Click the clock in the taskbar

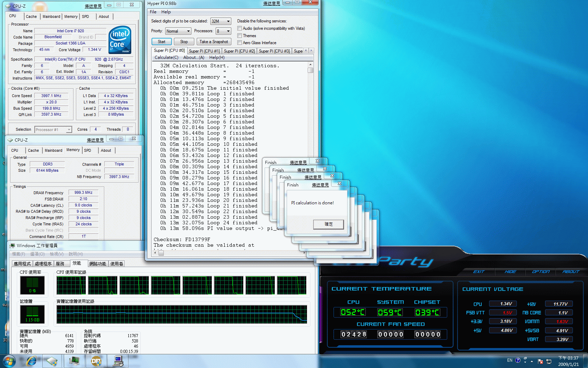point(568,361)
